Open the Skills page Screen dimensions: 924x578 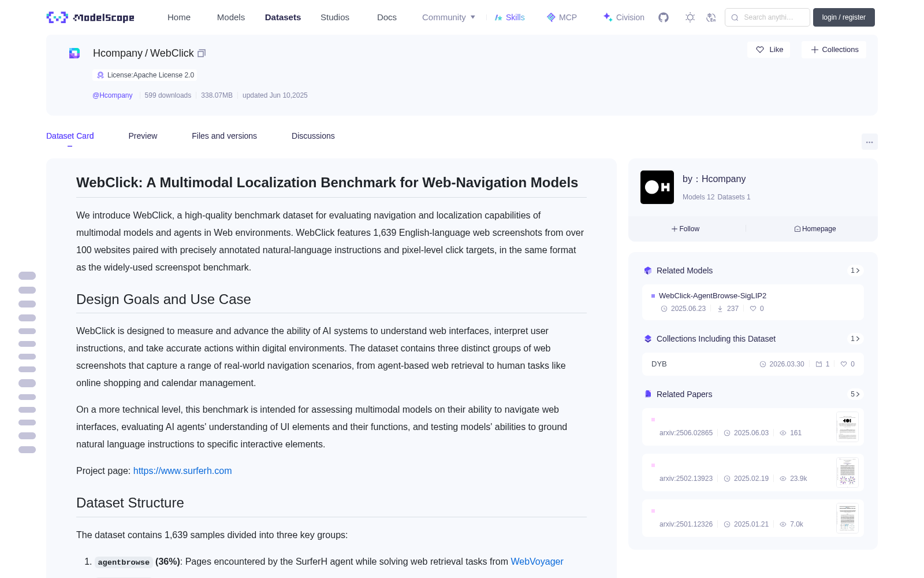tap(509, 17)
